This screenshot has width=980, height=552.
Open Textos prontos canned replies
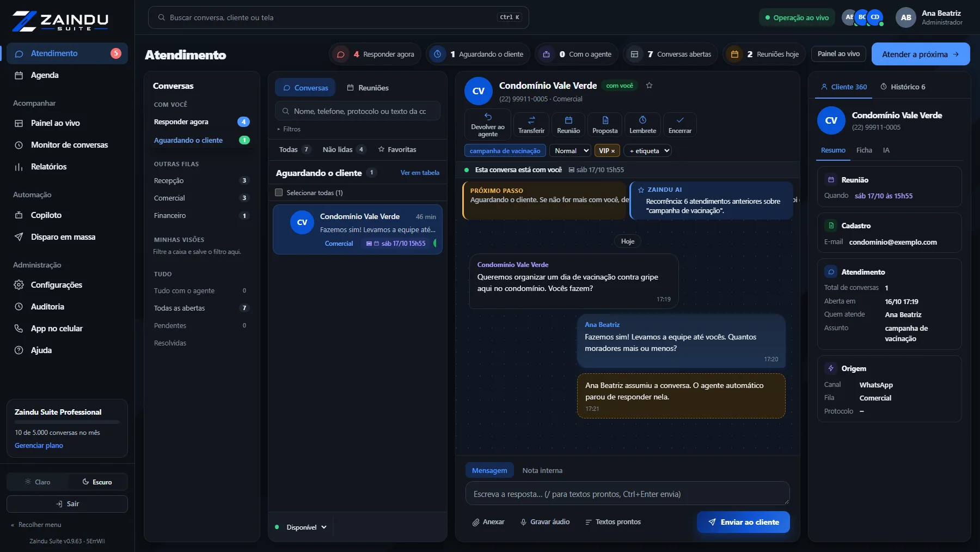(613, 522)
